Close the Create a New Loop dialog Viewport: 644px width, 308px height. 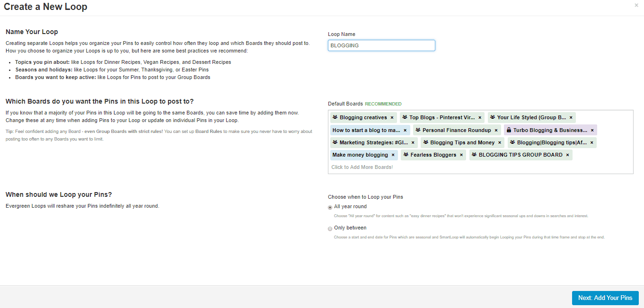point(636,5)
